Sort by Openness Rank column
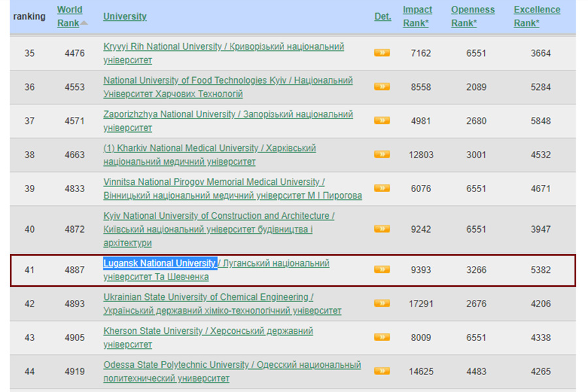Screen dimensions: 588x392 473,16
